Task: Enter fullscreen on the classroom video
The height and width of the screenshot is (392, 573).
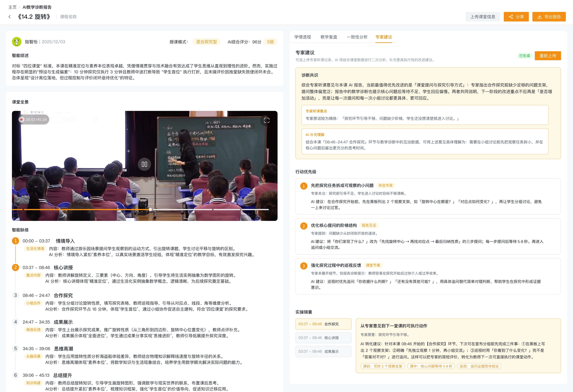Action: click(267, 120)
